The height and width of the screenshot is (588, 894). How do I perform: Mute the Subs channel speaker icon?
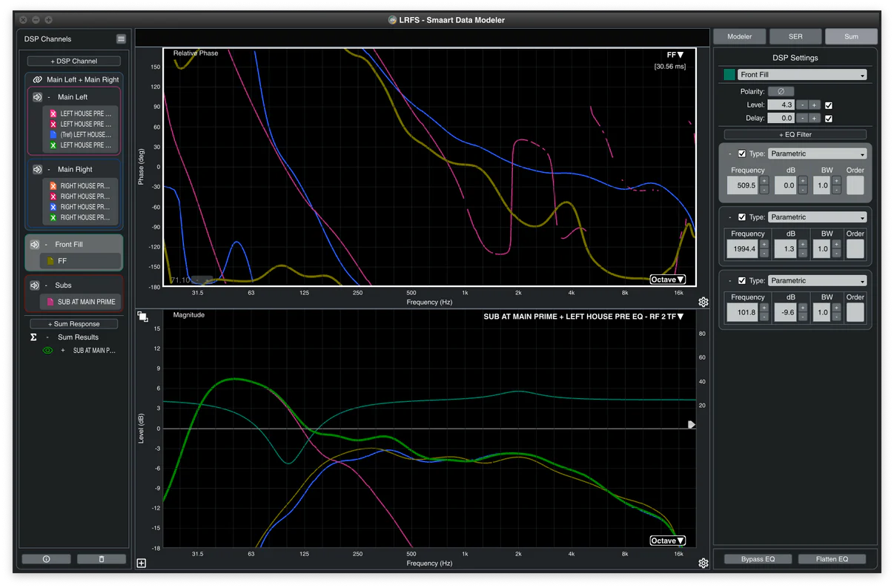pos(34,285)
